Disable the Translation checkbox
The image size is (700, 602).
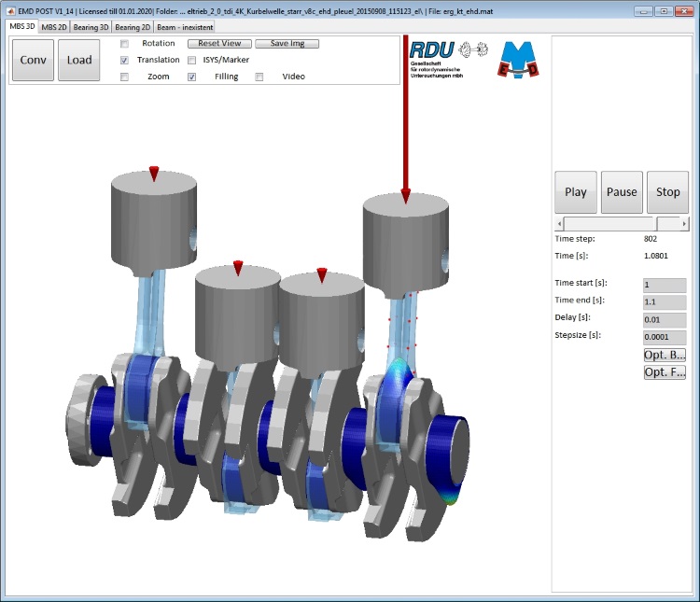pyautogui.click(x=125, y=60)
